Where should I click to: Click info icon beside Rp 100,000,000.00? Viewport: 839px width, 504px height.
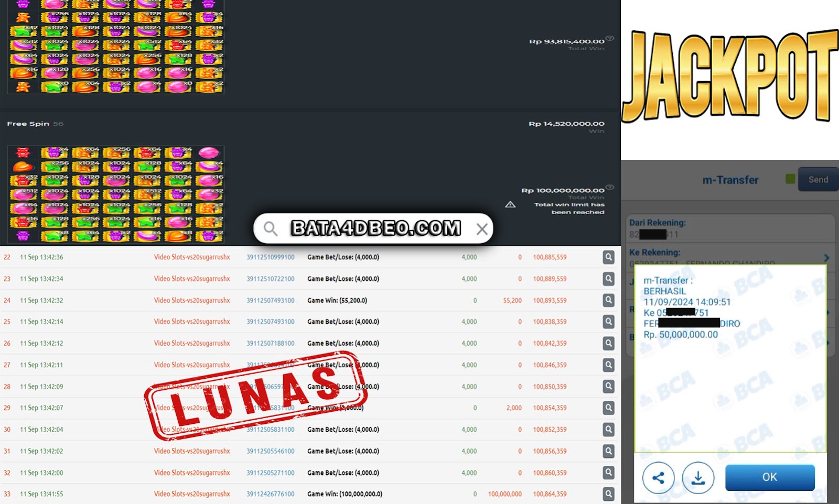tap(610, 187)
